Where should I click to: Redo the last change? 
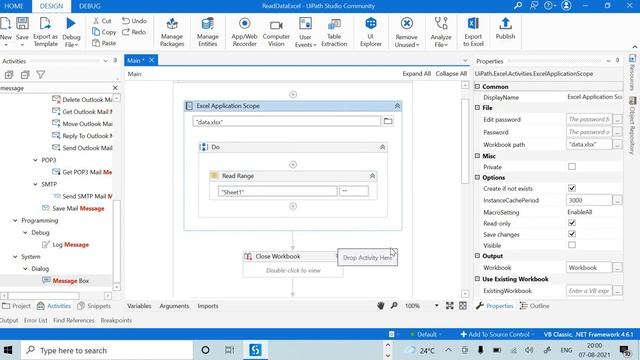coord(134,32)
